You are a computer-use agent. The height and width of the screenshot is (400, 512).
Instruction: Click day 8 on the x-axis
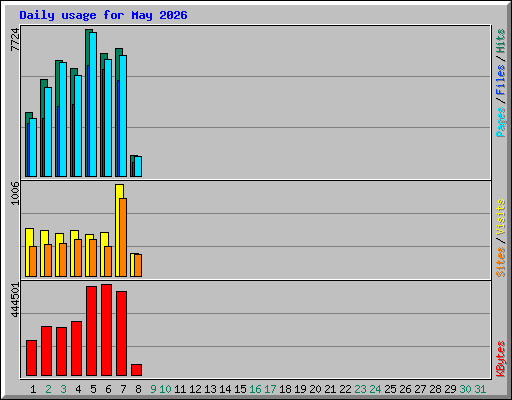pos(138,389)
